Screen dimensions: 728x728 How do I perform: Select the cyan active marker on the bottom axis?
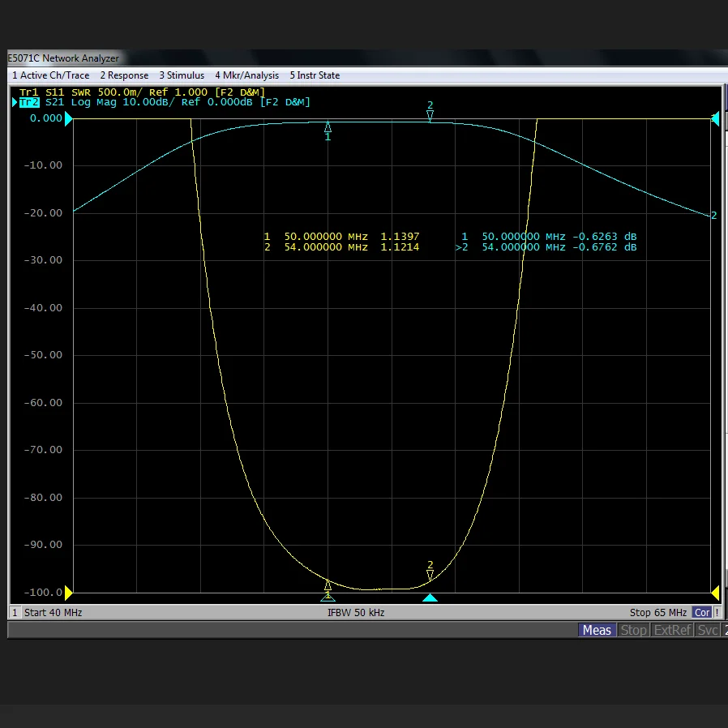tap(430, 598)
